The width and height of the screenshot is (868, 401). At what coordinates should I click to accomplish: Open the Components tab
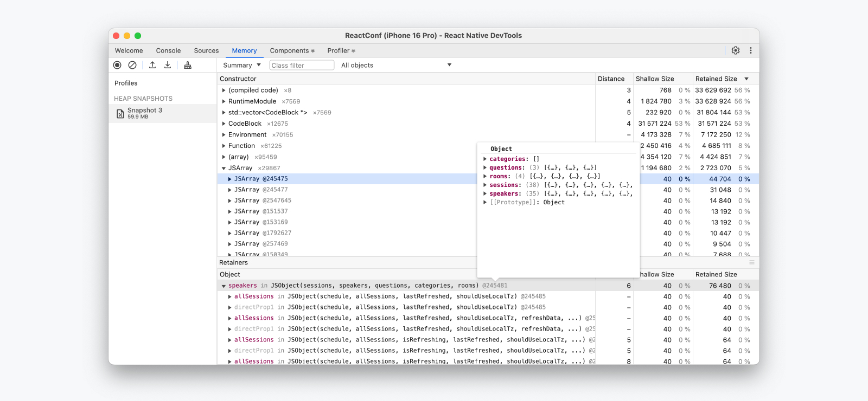[292, 50]
